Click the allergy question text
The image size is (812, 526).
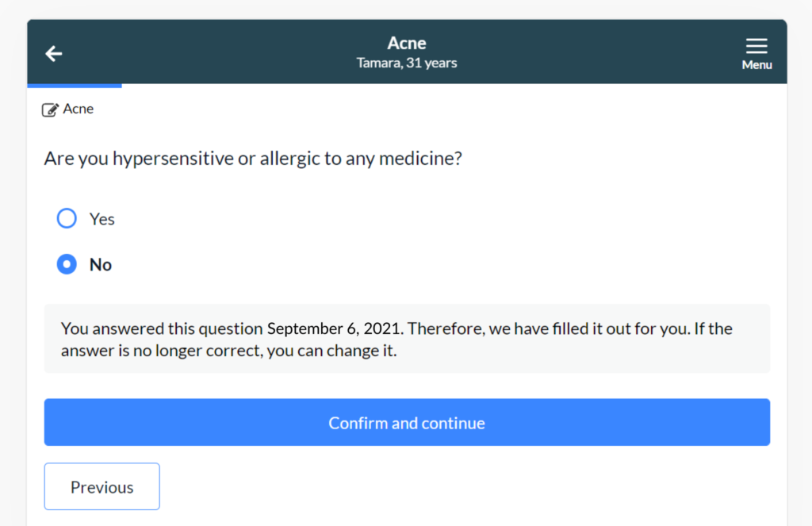[253, 158]
